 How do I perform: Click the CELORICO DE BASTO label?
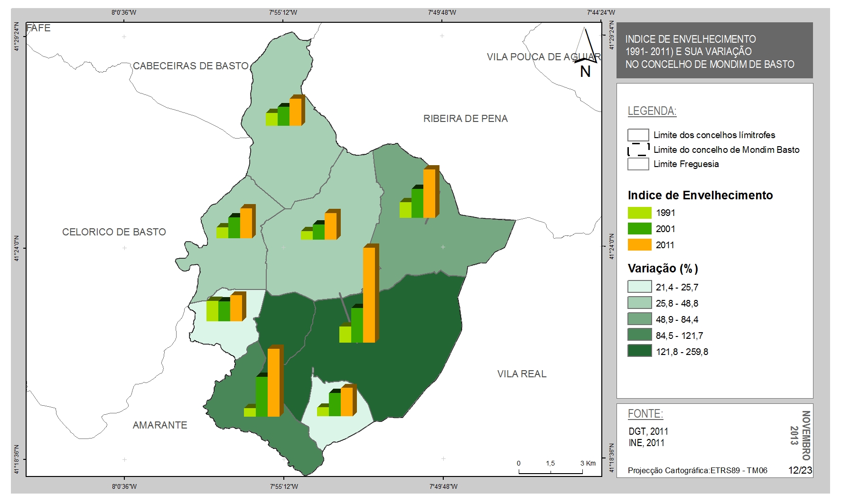point(114,232)
